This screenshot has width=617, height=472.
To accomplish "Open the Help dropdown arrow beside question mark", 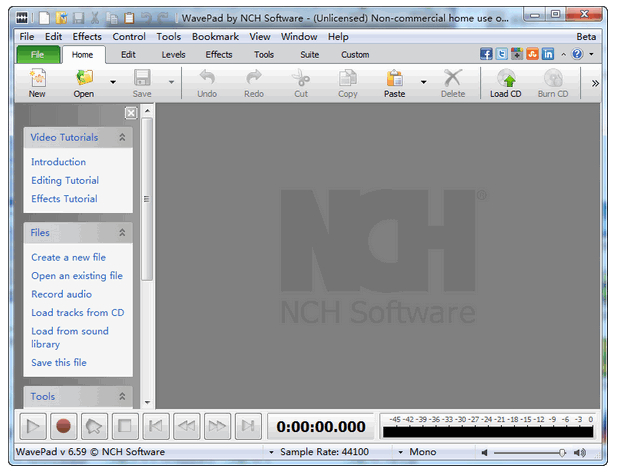I will pos(591,54).
